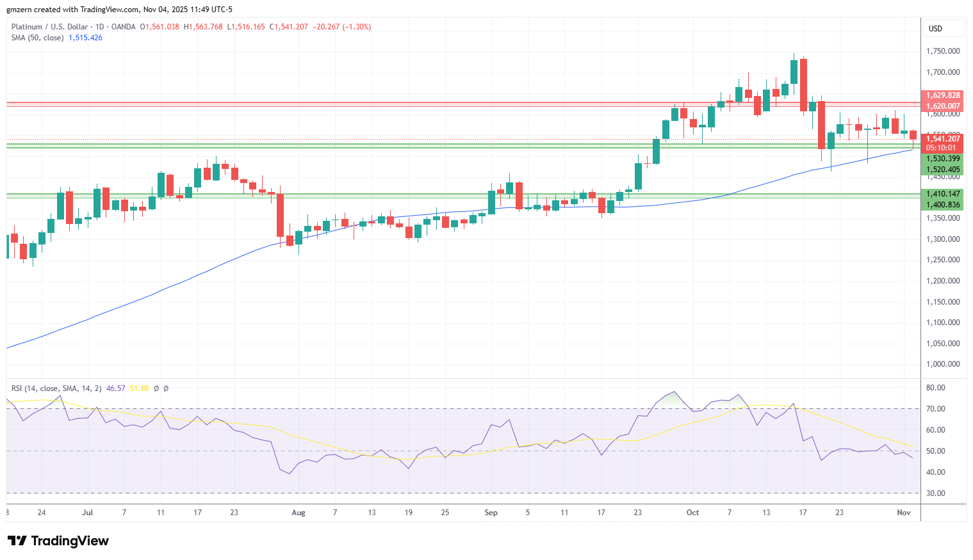Click the 1,520.405 green price label
This screenshot has width=973, height=560.
(943, 170)
